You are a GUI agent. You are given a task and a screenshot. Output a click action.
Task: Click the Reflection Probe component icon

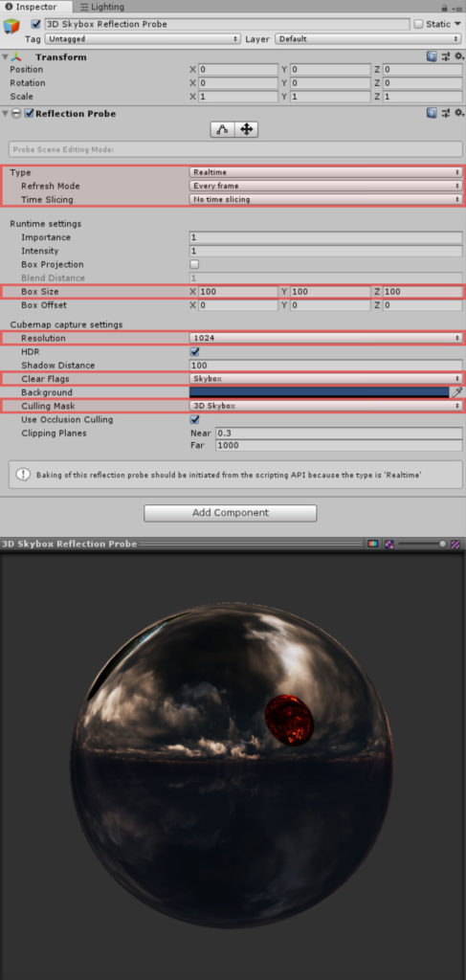click(17, 114)
